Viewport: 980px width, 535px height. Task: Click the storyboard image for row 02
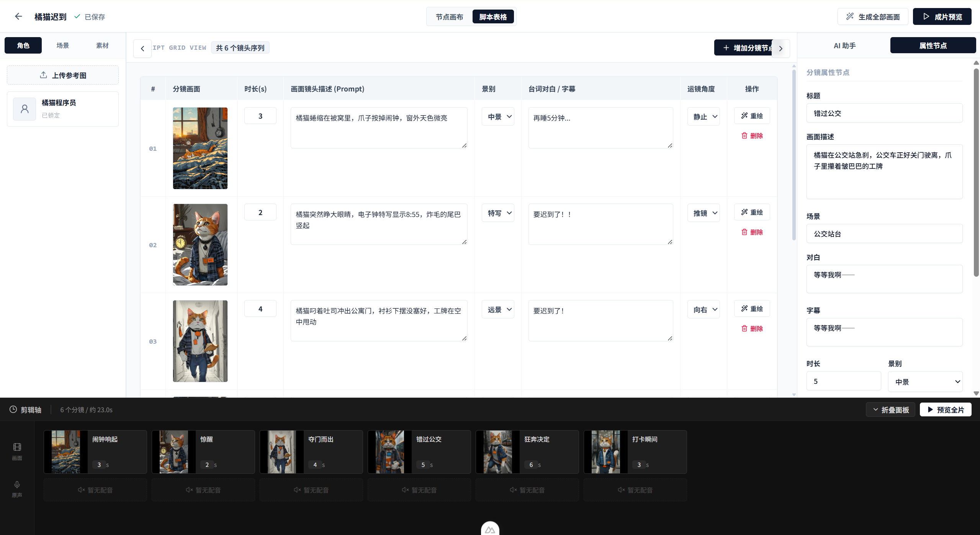coord(200,245)
